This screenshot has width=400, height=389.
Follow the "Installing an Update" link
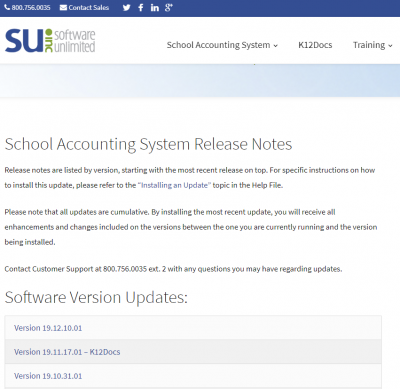tap(175, 185)
